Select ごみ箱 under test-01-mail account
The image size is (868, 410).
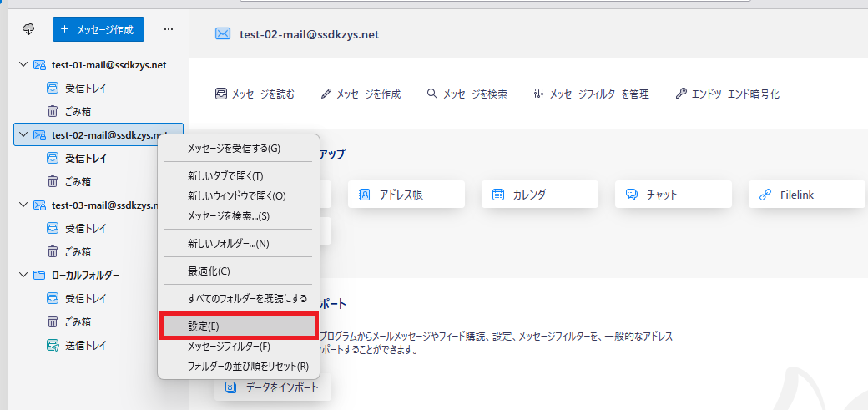[78, 111]
